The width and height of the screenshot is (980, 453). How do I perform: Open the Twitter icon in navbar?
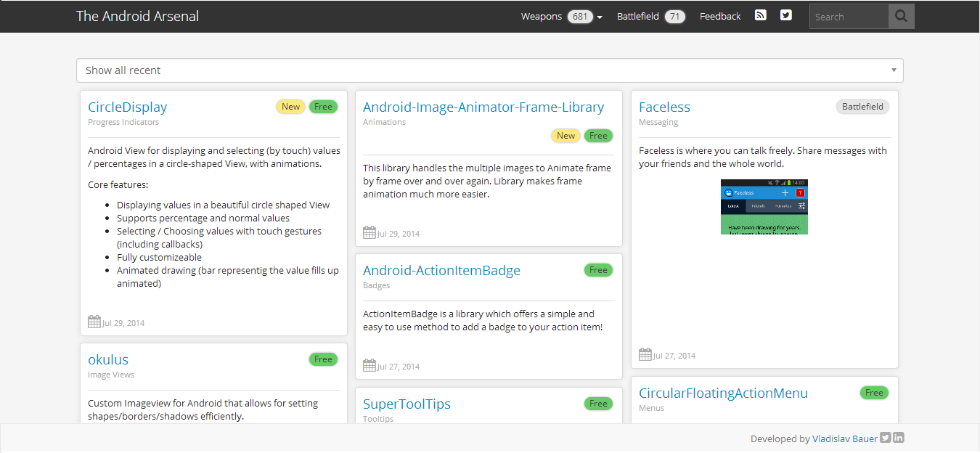pos(785,15)
